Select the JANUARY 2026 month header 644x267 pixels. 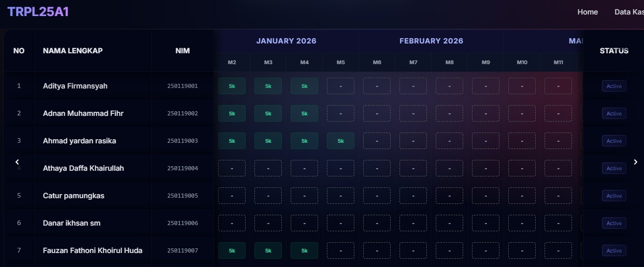point(286,41)
